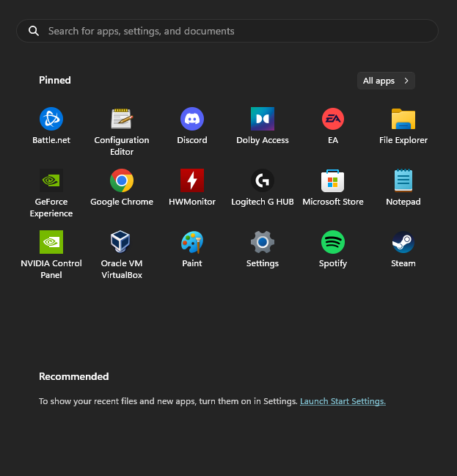Follow the Launch Start Settings link
457x476 pixels.
(343, 401)
